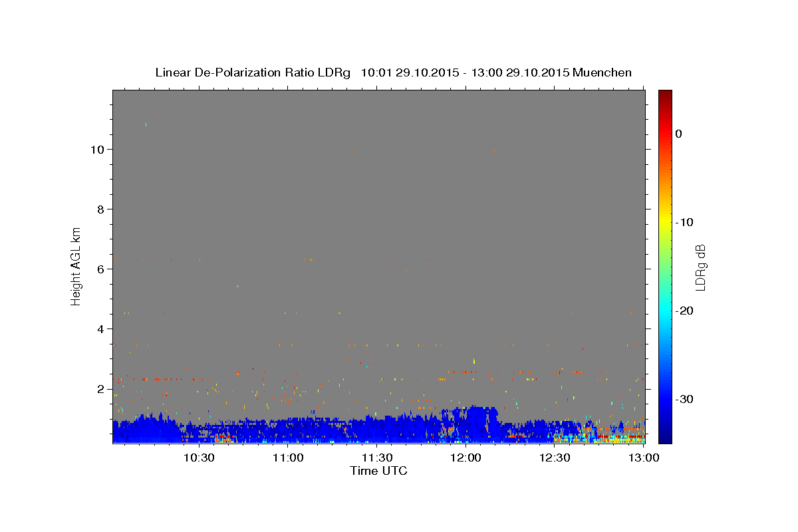
Task: Click the "Time UTC" axis label
Action: point(378,471)
